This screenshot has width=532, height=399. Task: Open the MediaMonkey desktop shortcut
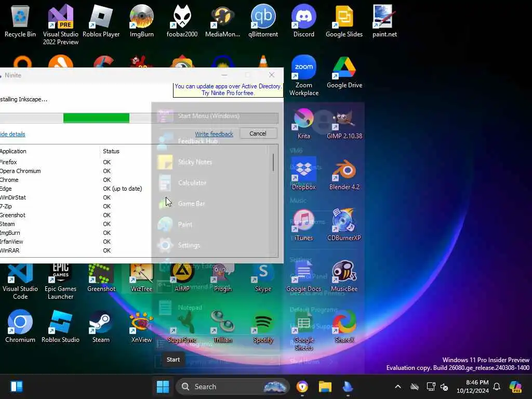(x=222, y=21)
